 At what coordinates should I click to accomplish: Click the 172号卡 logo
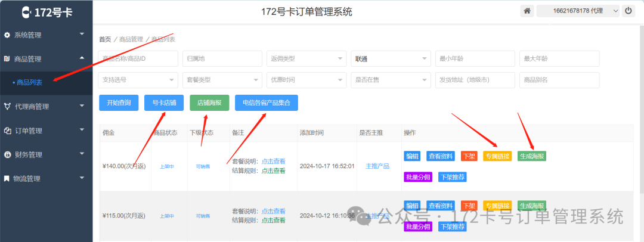point(47,13)
